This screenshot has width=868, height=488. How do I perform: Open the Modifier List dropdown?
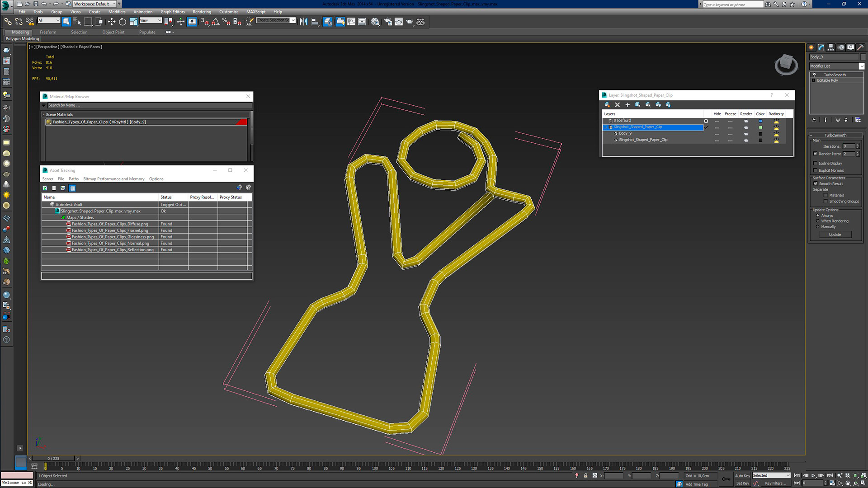tap(861, 66)
